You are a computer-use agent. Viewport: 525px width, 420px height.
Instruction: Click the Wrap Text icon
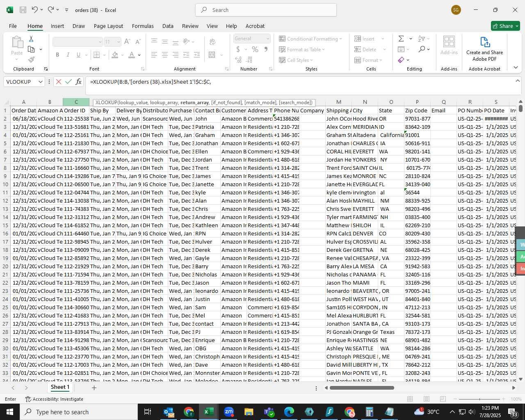click(212, 42)
